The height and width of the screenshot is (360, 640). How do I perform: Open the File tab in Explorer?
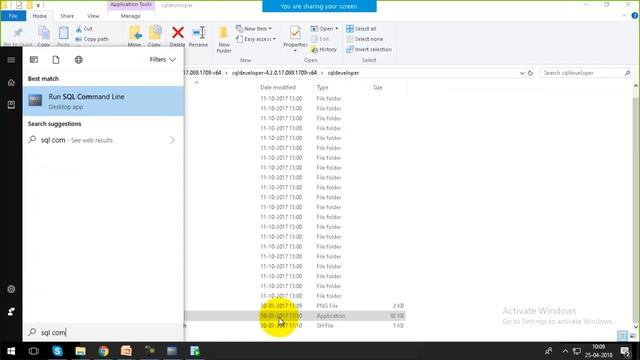click(x=13, y=16)
